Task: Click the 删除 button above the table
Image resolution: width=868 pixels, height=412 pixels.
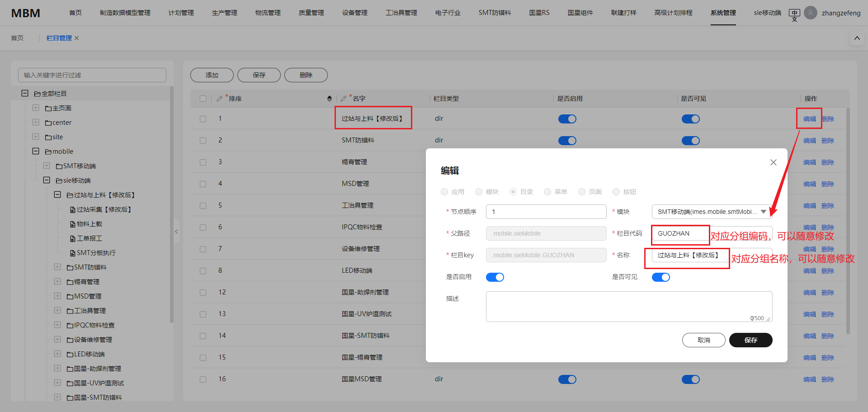Action: (306, 75)
